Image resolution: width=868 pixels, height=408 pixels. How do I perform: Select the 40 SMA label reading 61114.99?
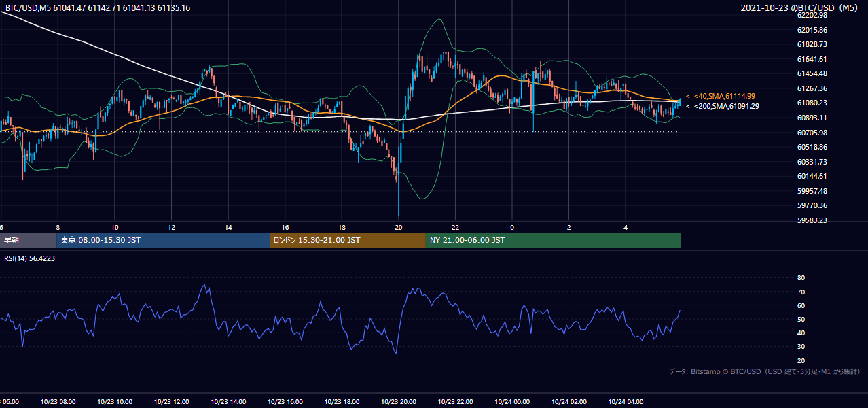(721, 96)
